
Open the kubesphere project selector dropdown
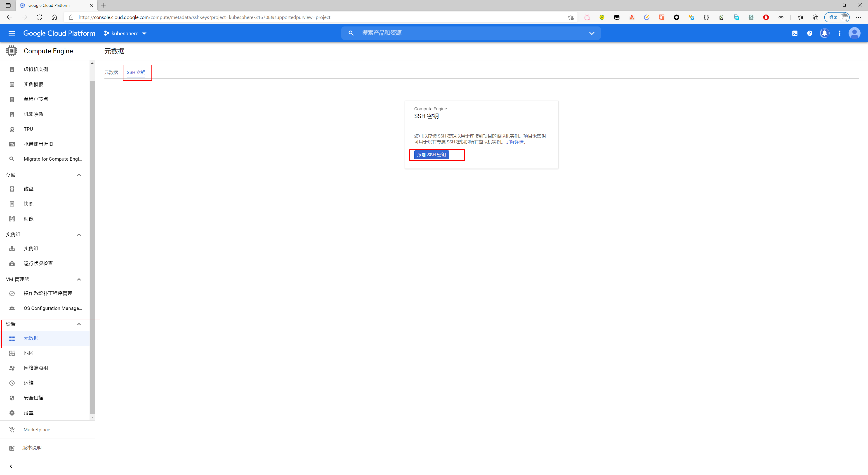(x=125, y=33)
